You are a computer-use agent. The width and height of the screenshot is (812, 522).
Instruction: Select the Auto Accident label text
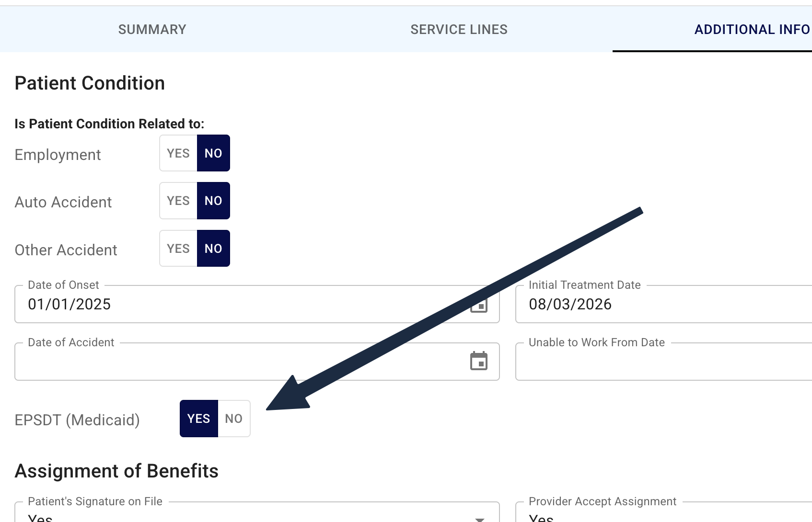63,202
